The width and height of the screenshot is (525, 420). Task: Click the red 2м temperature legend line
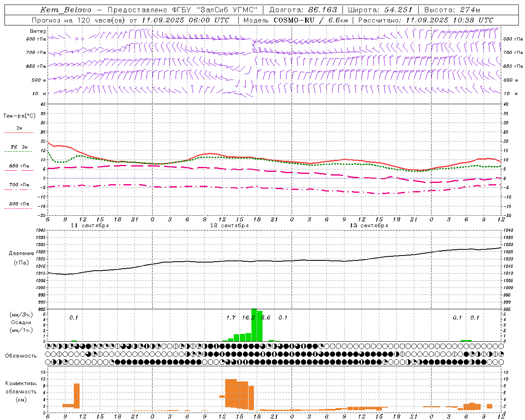coord(19,132)
